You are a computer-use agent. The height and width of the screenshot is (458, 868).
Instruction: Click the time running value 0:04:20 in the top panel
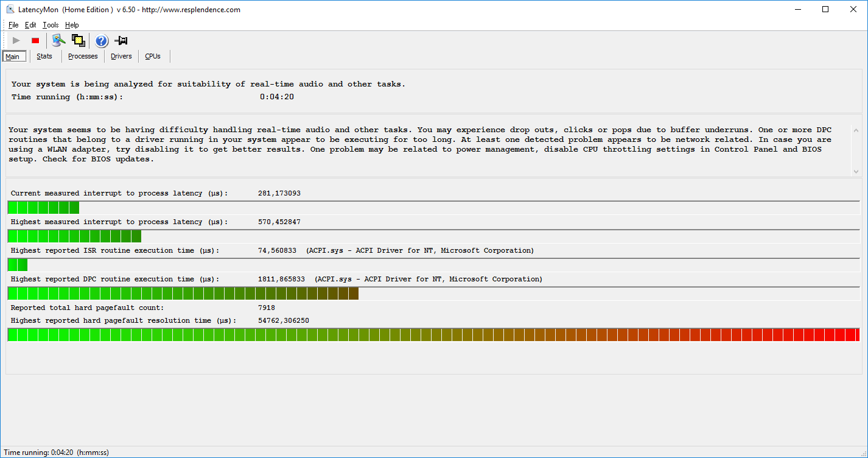pyautogui.click(x=277, y=97)
